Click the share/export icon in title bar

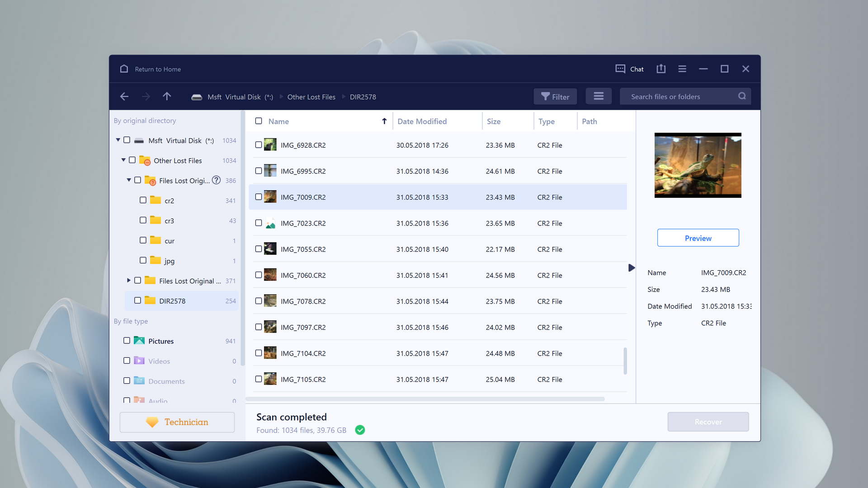pyautogui.click(x=661, y=69)
